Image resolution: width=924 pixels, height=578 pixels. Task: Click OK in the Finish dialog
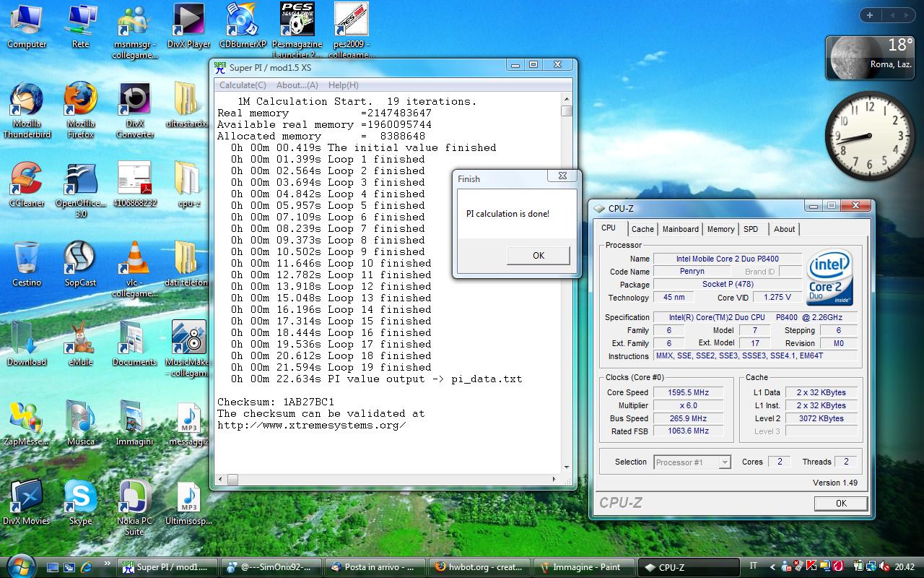click(x=539, y=255)
